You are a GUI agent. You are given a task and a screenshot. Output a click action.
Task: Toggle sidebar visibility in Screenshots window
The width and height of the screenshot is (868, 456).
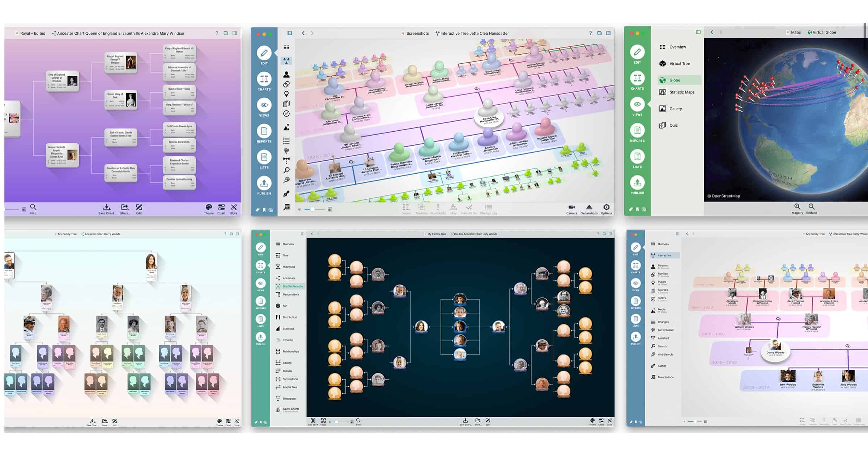coord(289,33)
